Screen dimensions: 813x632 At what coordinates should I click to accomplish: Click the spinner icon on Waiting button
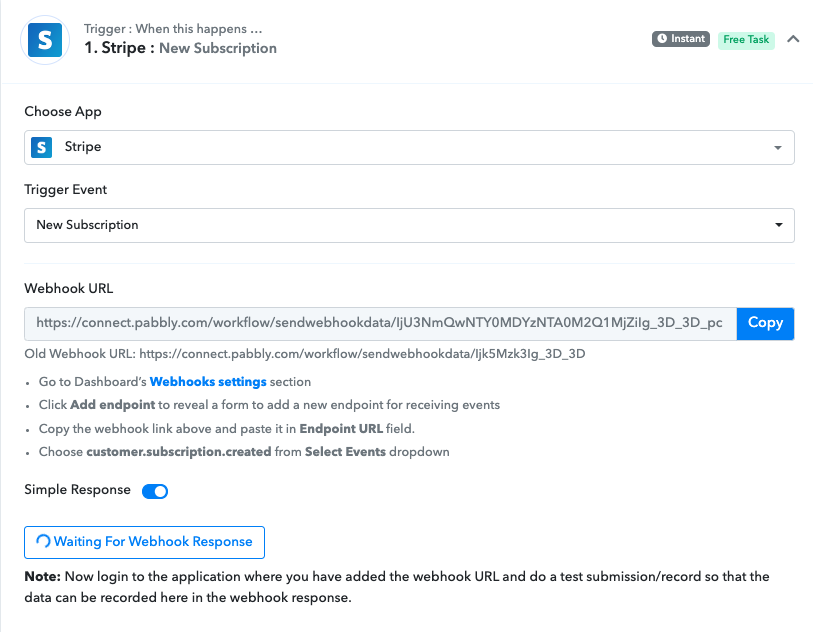click(43, 541)
